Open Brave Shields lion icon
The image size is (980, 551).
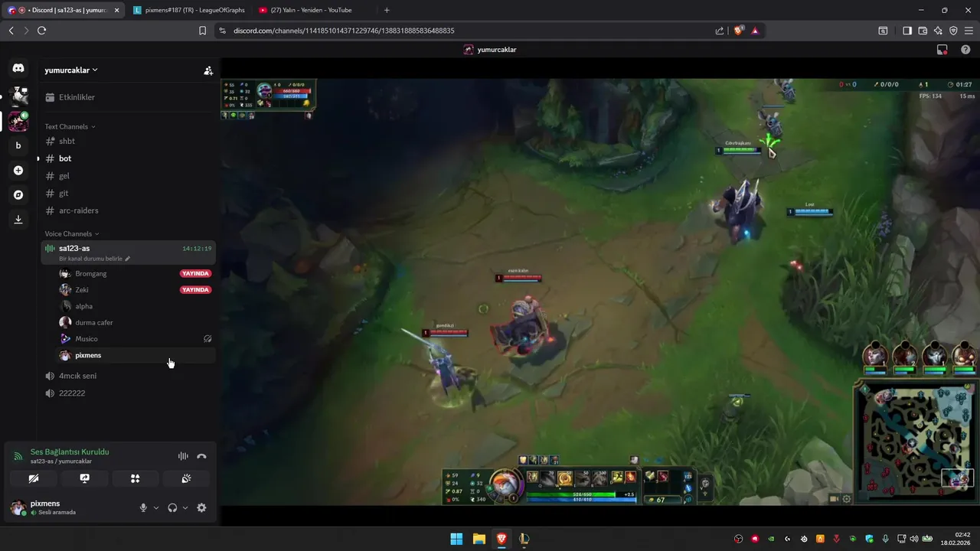(739, 31)
